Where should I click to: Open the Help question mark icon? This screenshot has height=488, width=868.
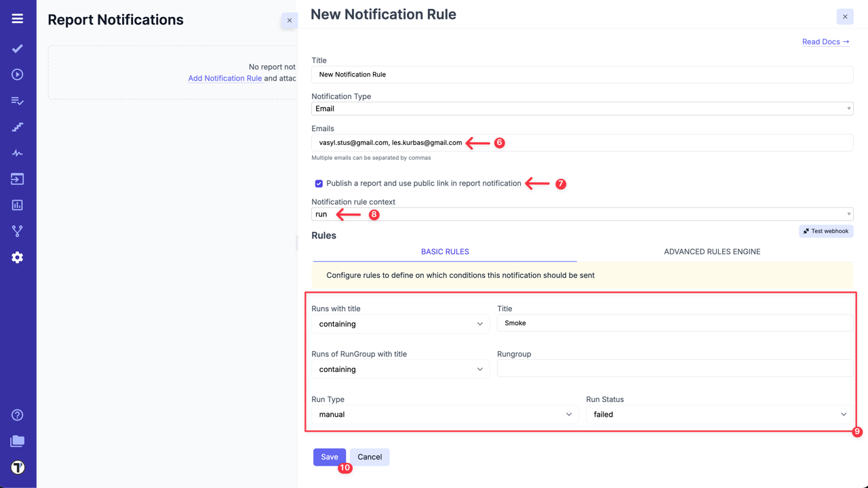click(x=18, y=415)
